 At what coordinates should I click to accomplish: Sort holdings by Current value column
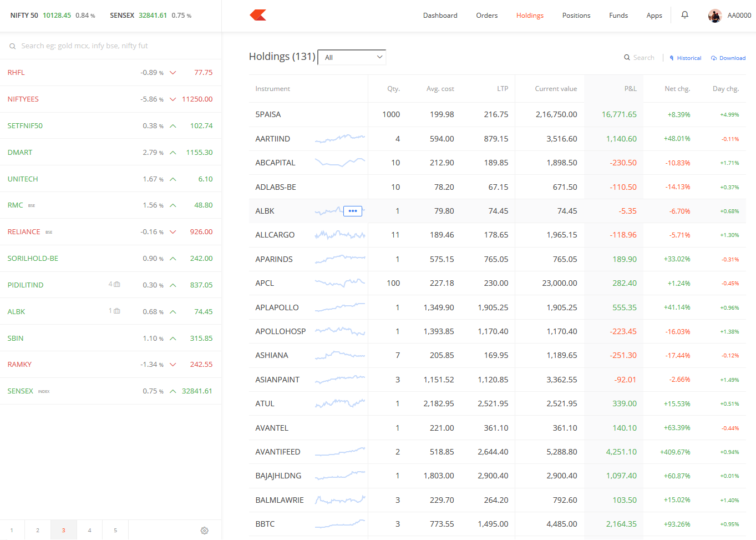pos(556,89)
